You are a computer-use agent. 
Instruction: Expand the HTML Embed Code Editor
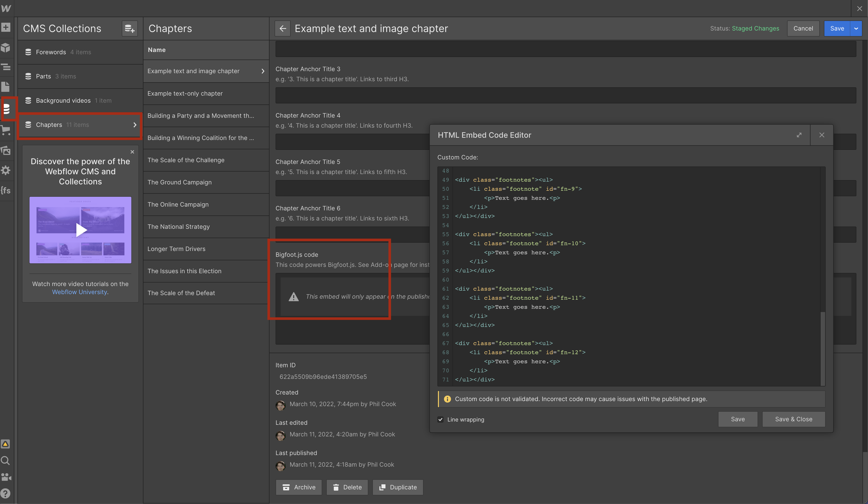799,135
